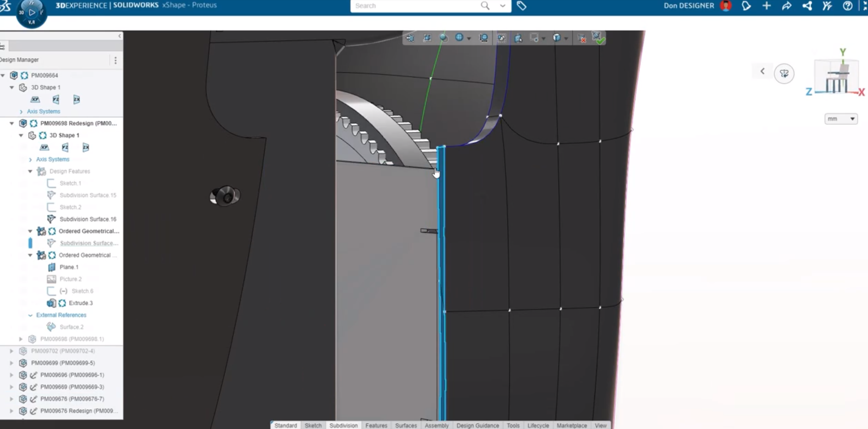Screen dimensions: 868x429
Task: Open the Assembly tab in the action bar
Action: pyautogui.click(x=437, y=425)
